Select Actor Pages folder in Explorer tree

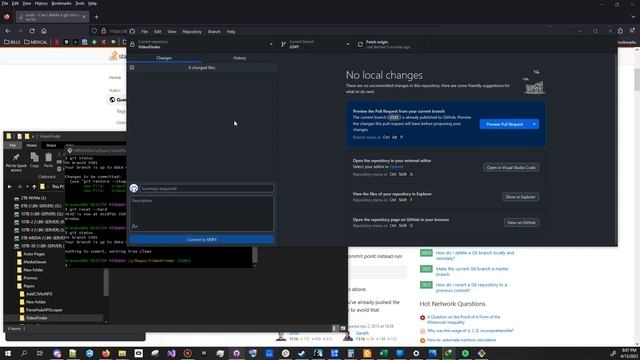[34, 254]
